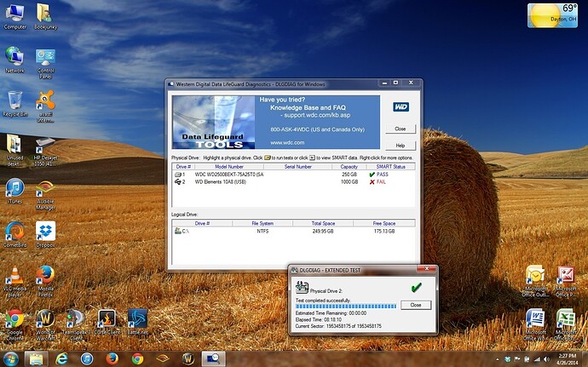Launch CometBird browser shortcut
588x367 pixels.
15,235
